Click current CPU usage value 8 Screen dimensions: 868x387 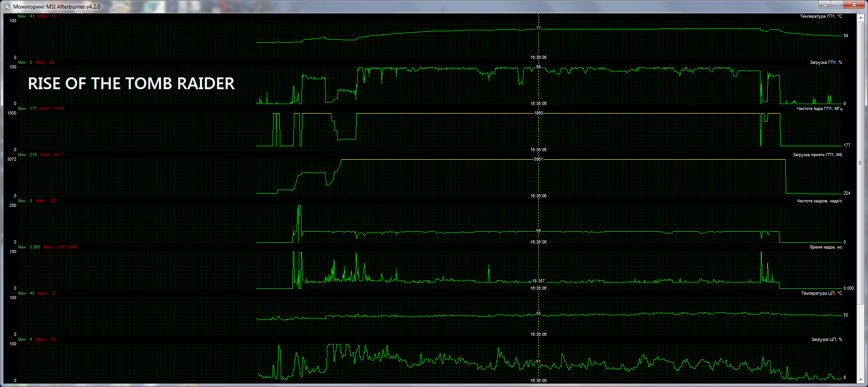click(844, 377)
